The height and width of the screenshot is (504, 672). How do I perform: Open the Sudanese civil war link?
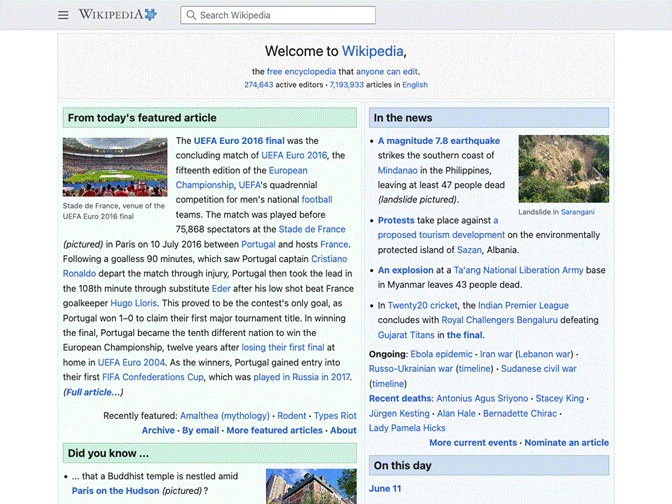coord(538,369)
